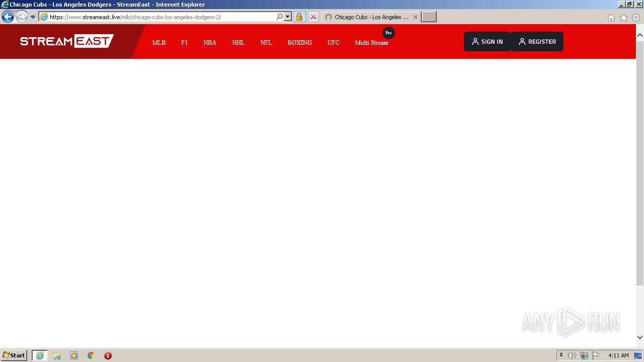Click the Internet Explorer title bar icon

tap(5, 5)
